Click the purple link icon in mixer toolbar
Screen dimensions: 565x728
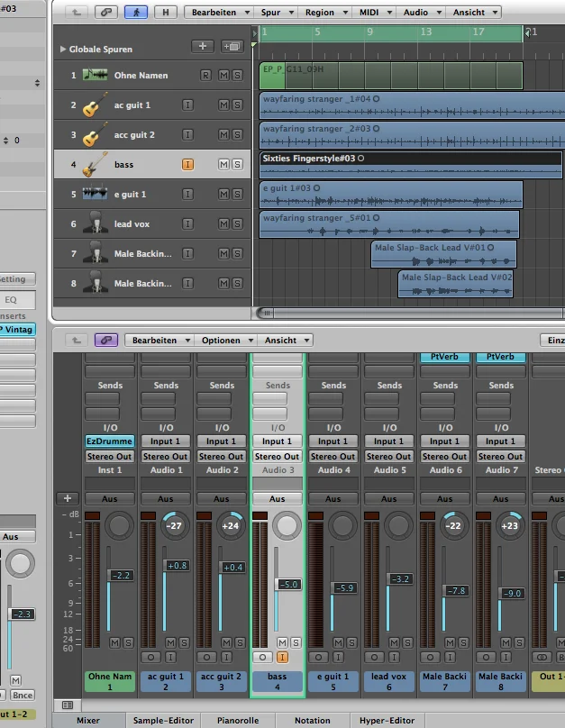click(106, 341)
